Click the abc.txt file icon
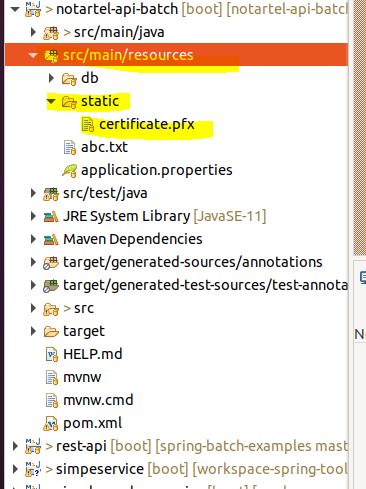Screen dimensions: 366x489 click(x=70, y=148)
